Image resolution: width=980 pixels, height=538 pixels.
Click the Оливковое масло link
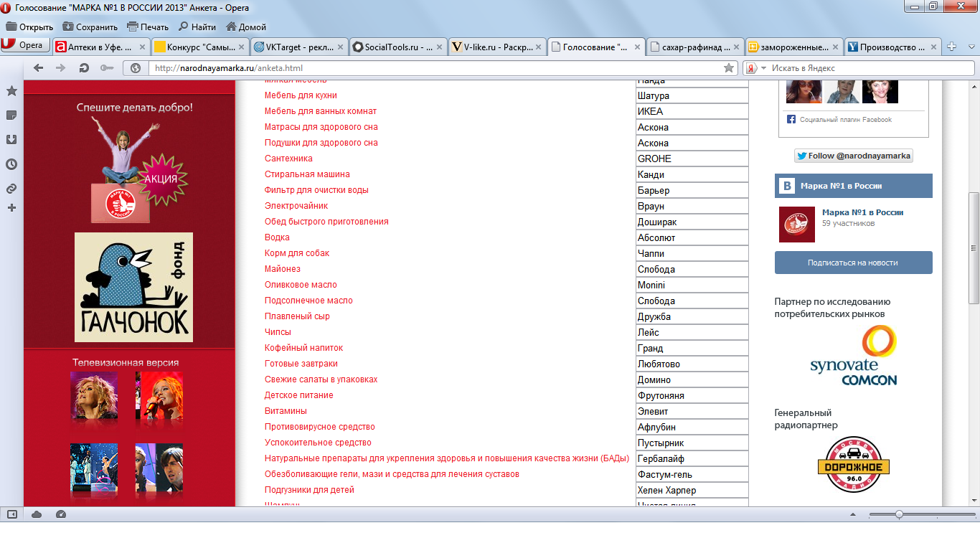click(301, 285)
